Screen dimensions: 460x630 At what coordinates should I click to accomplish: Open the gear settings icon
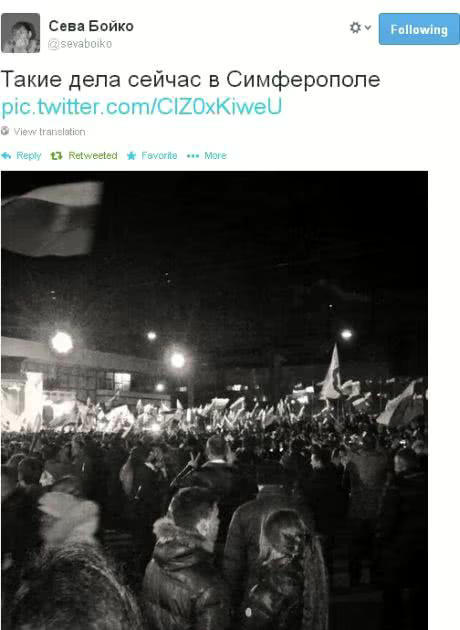[x=355, y=28]
